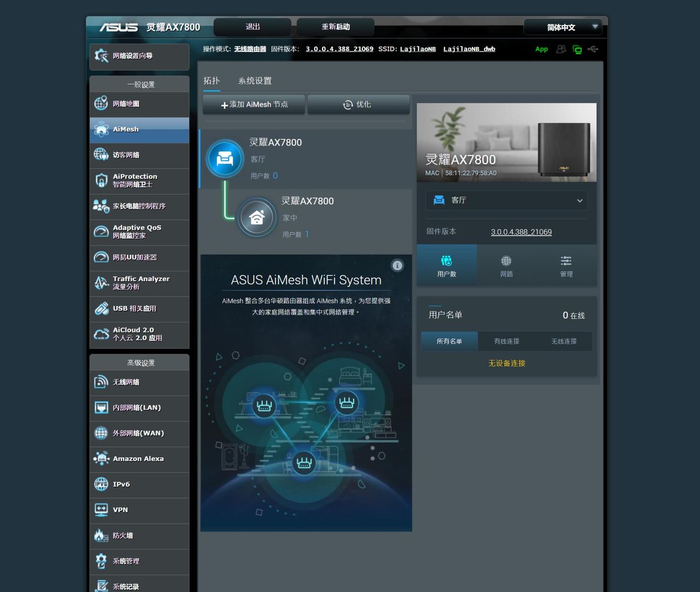This screenshot has height=592, width=700.
Task: Click the 退出 logout button
Action: [x=253, y=27]
